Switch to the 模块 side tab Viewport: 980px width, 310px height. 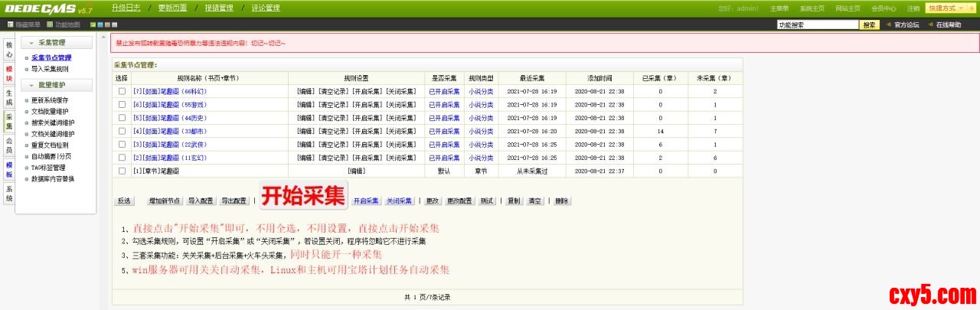click(9, 73)
